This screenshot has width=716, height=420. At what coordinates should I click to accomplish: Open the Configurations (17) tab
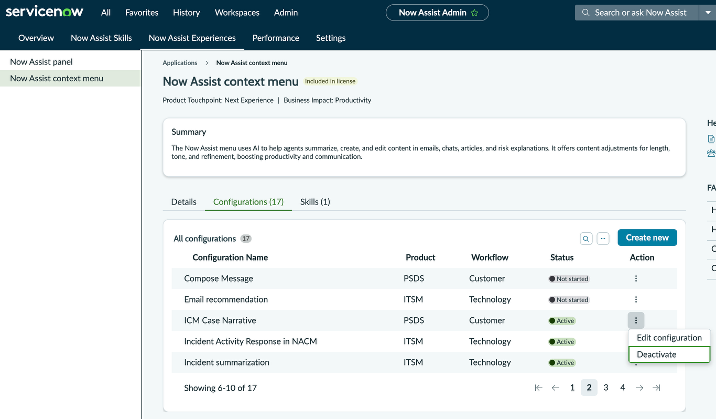point(248,202)
